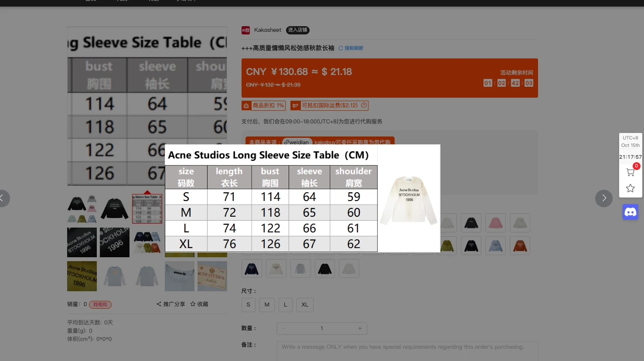The width and height of the screenshot is (644, 361).
Task: Select size L
Action: tap(286, 305)
